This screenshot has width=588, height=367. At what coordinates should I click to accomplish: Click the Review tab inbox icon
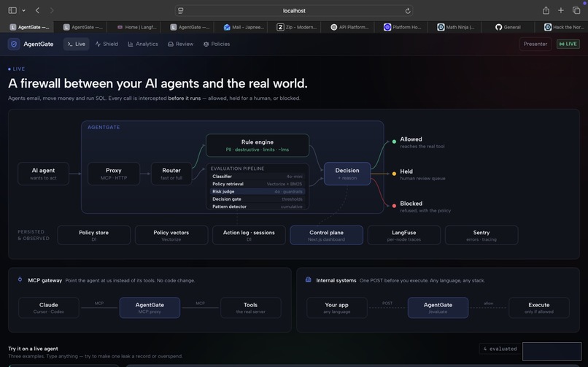[x=171, y=45]
